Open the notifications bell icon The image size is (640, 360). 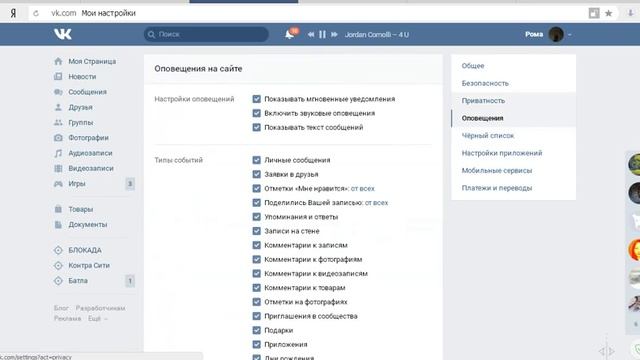click(289, 34)
